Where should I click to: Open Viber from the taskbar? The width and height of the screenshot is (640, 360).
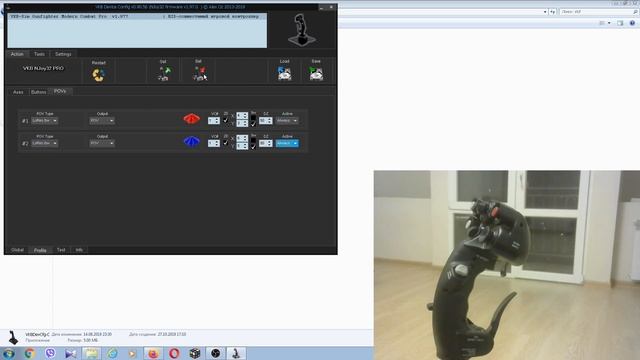coord(50,353)
